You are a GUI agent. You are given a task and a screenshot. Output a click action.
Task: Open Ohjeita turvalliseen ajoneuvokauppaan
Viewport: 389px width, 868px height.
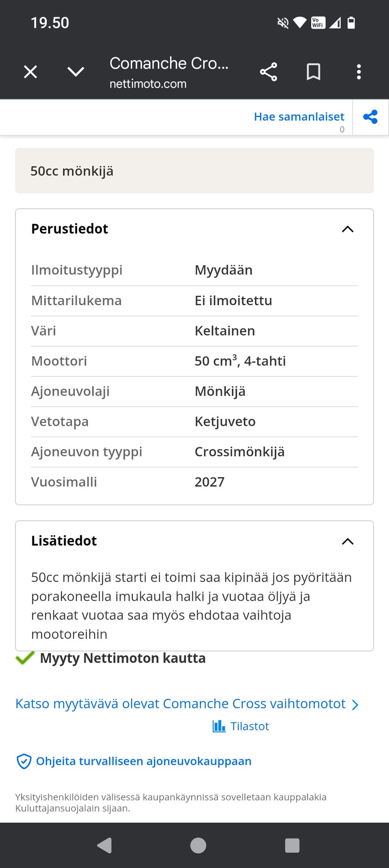[x=143, y=761]
